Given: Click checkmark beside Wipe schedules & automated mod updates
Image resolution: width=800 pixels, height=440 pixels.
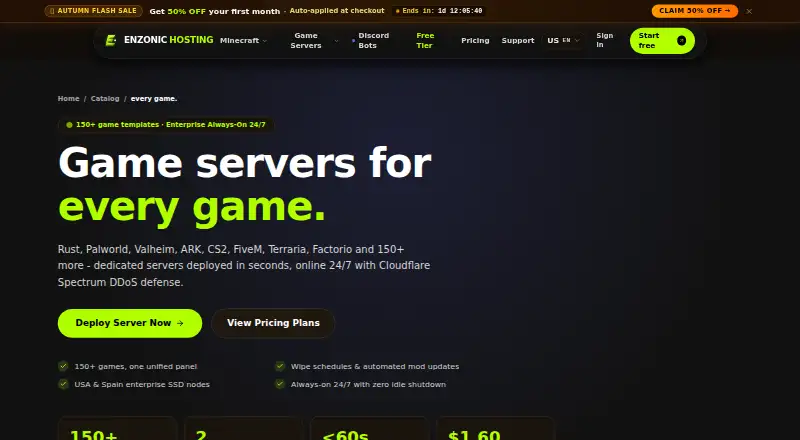Looking at the screenshot, I should tap(280, 366).
